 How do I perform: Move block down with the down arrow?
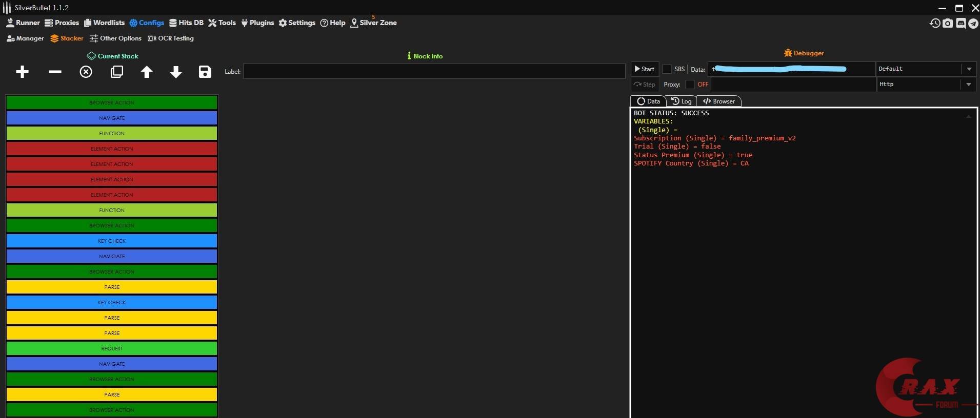click(176, 72)
